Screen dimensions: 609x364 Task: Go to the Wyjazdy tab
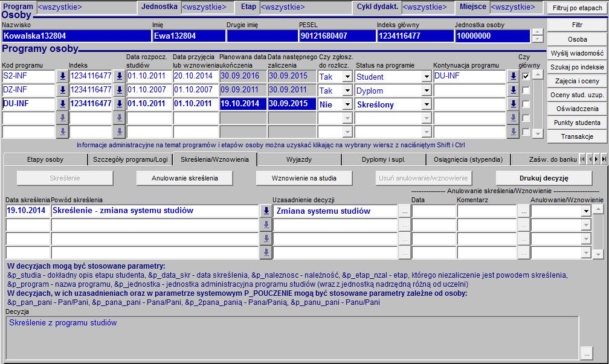299,159
